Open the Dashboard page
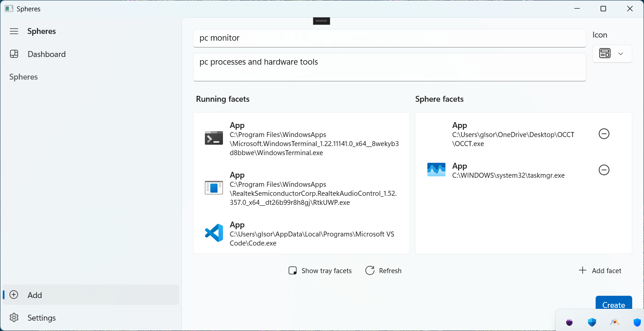 [90, 54]
